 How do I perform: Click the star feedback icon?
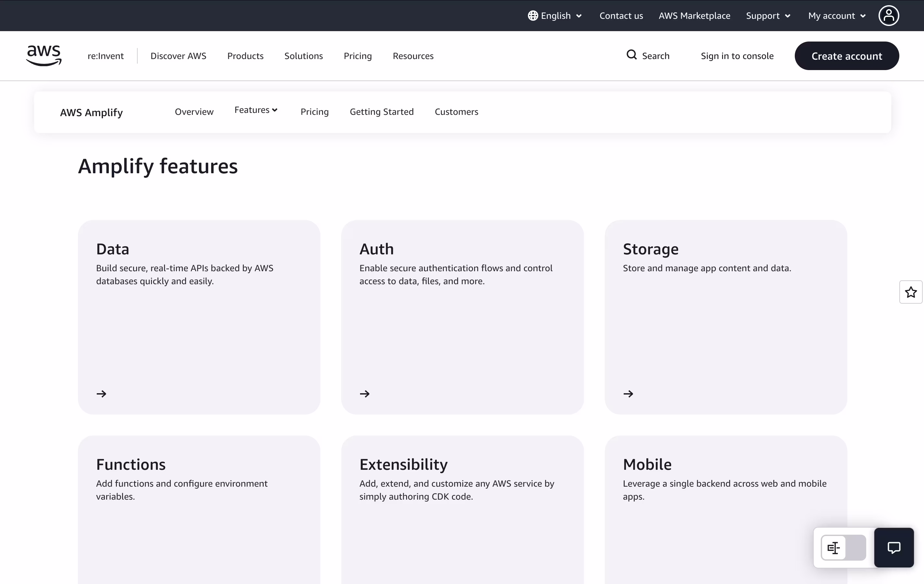click(911, 292)
